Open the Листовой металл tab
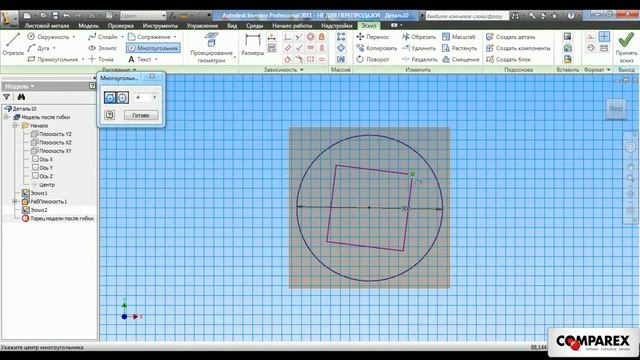This screenshot has height=360, width=640. [47, 26]
